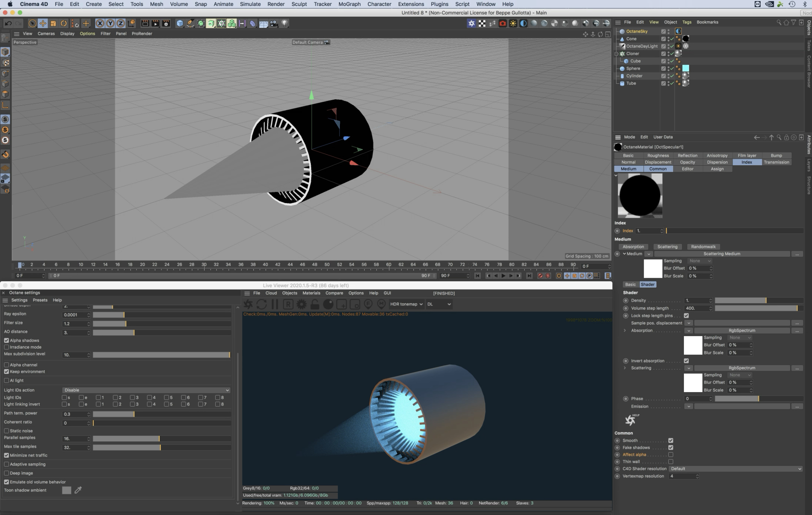Open the Light IDs action Disable dropdown
Screen dimensions: 812x515
[x=146, y=390]
